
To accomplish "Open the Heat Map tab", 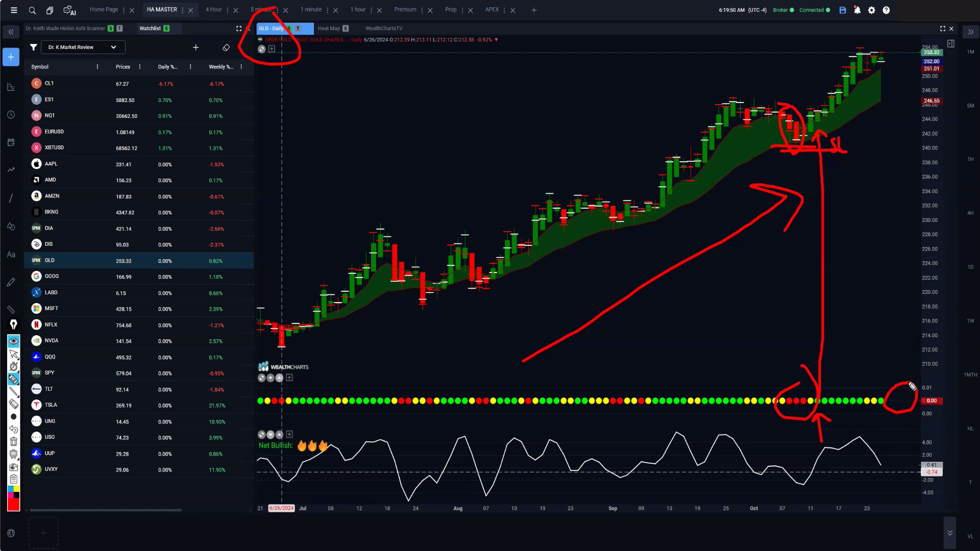I will click(329, 29).
